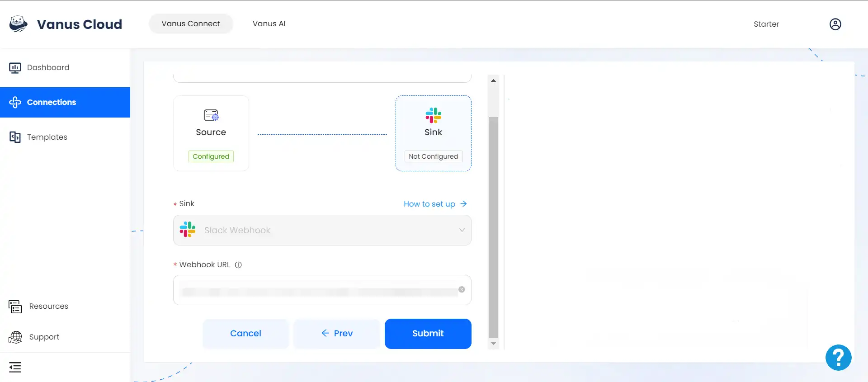Screen dimensions: 868x382
Task: Open Dashboard from the sidebar
Action: pos(65,68)
